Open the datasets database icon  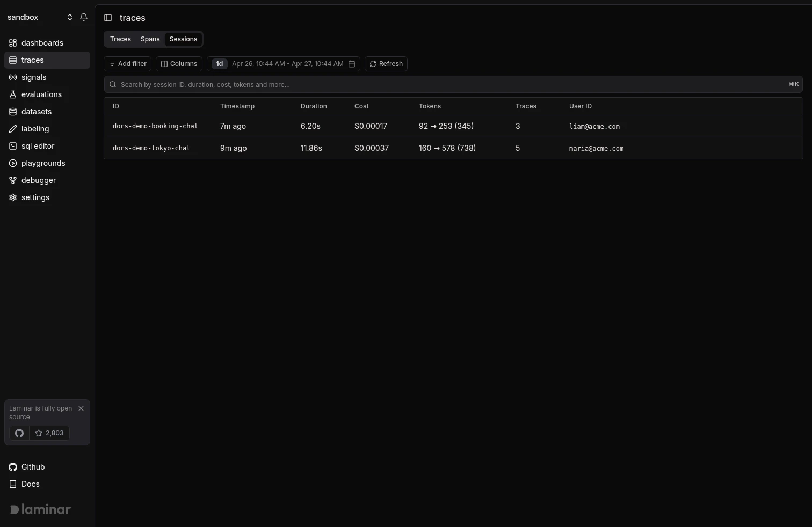point(13,112)
